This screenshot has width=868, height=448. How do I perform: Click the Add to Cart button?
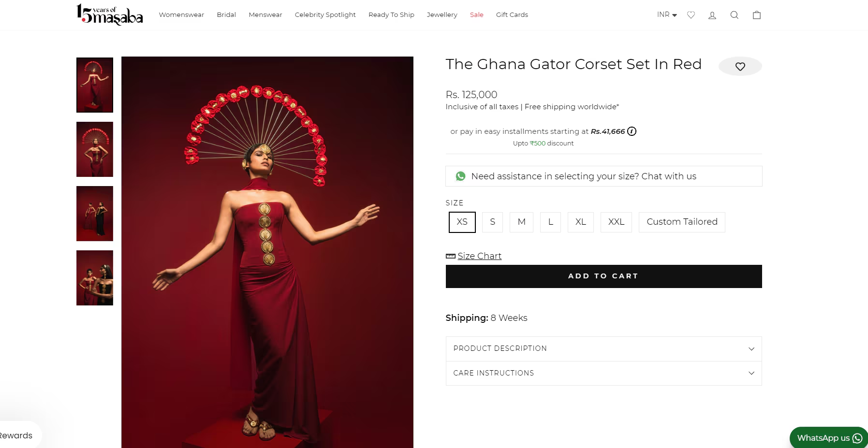click(x=603, y=276)
